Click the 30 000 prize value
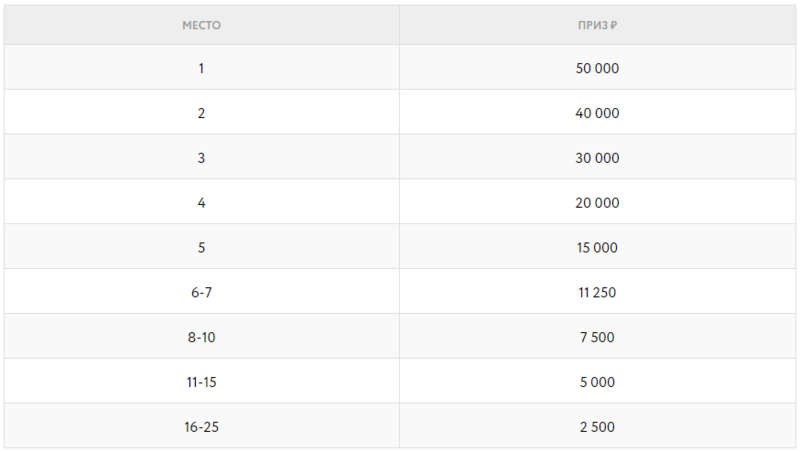Viewport: 800px width, 452px height. (x=597, y=158)
